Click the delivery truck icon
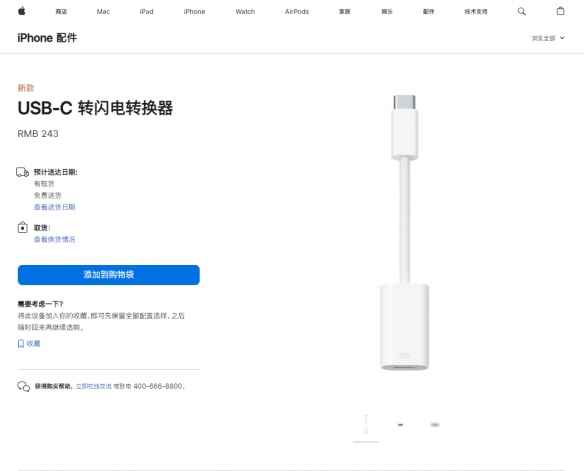Viewport: 584px width, 471px height. [x=22, y=172]
